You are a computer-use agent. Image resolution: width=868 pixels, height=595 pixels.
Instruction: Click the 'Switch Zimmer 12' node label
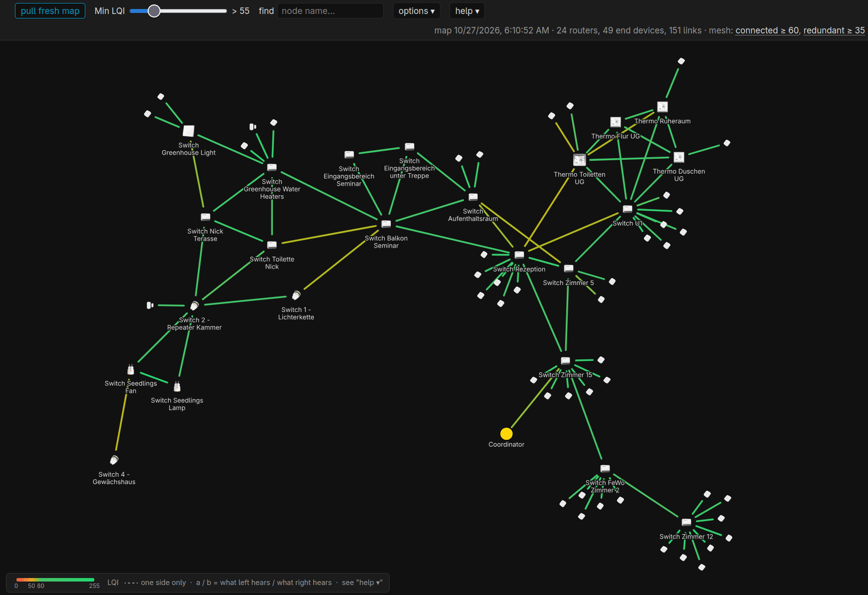(x=686, y=537)
